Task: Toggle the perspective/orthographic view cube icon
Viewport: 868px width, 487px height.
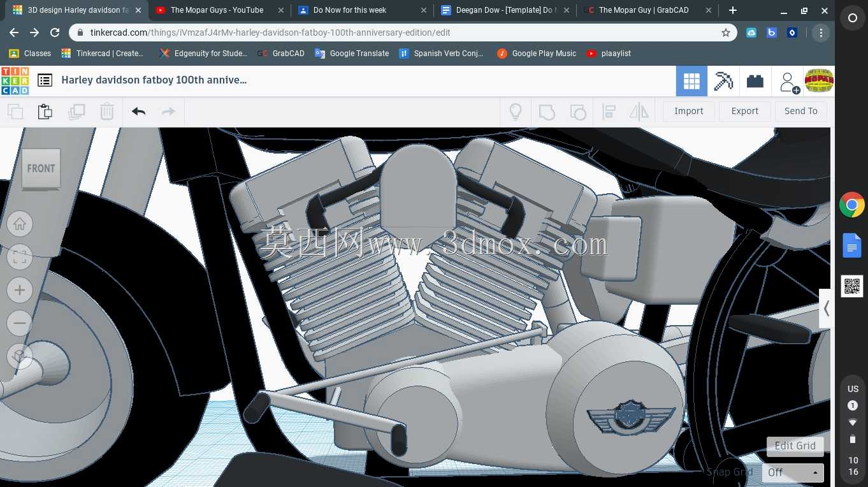Action: point(20,356)
